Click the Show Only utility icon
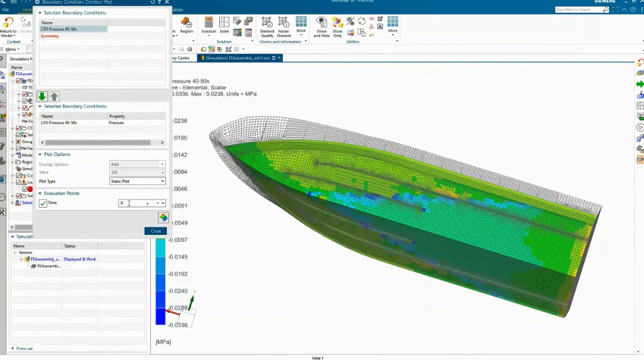 pos(338,27)
